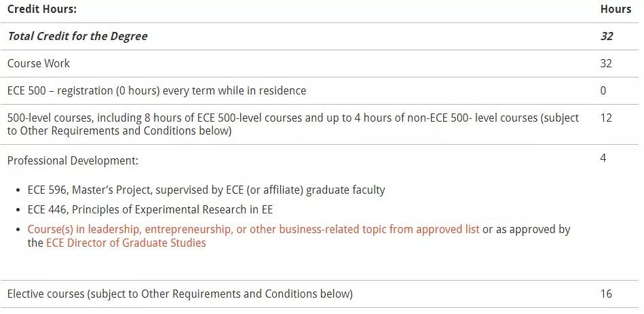Open the approved business-related courses list link
644x314 pixels.
253,229
